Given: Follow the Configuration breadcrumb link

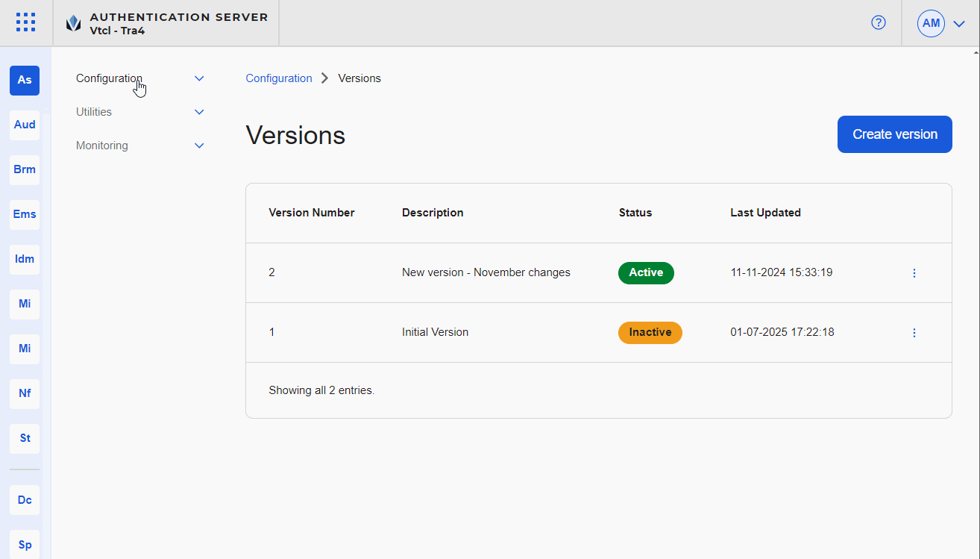Looking at the screenshot, I should (x=279, y=78).
